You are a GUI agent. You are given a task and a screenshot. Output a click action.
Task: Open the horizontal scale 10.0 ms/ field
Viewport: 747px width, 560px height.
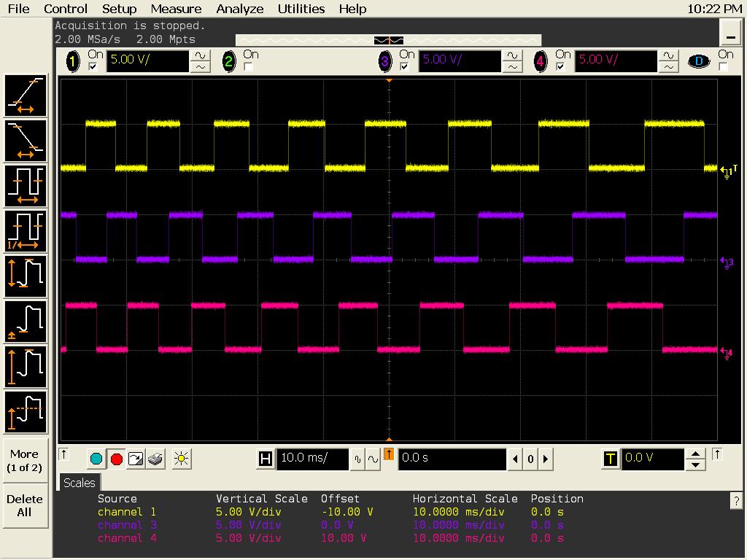click(312, 458)
